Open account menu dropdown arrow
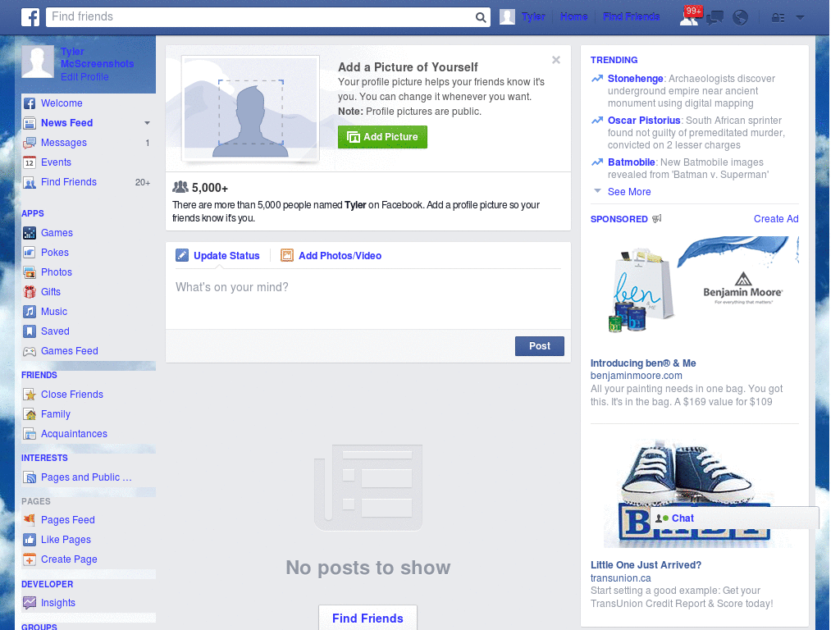Viewport: 840px width, 630px height. coord(800,17)
